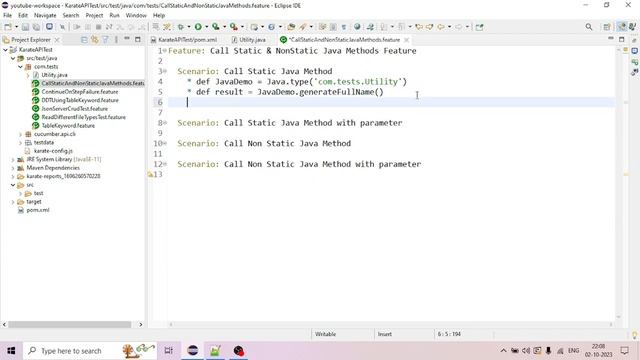Expand JRE System Library node

coord(13,159)
